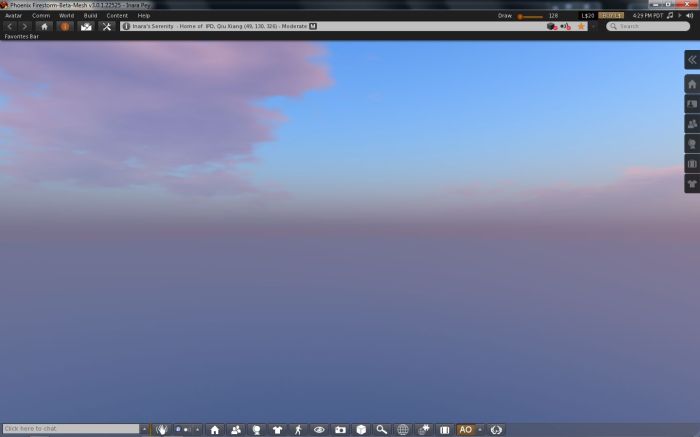700x437 pixels.
Task: Expand the AO options arrow
Action: click(479, 429)
